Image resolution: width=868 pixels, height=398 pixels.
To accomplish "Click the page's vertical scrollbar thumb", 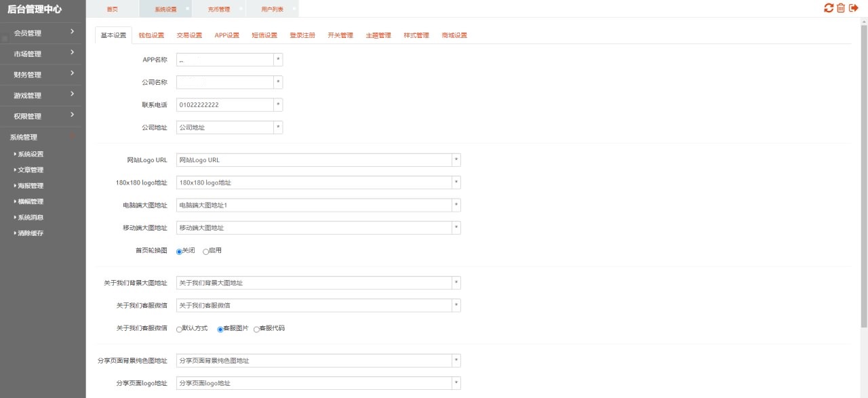I will (x=864, y=178).
